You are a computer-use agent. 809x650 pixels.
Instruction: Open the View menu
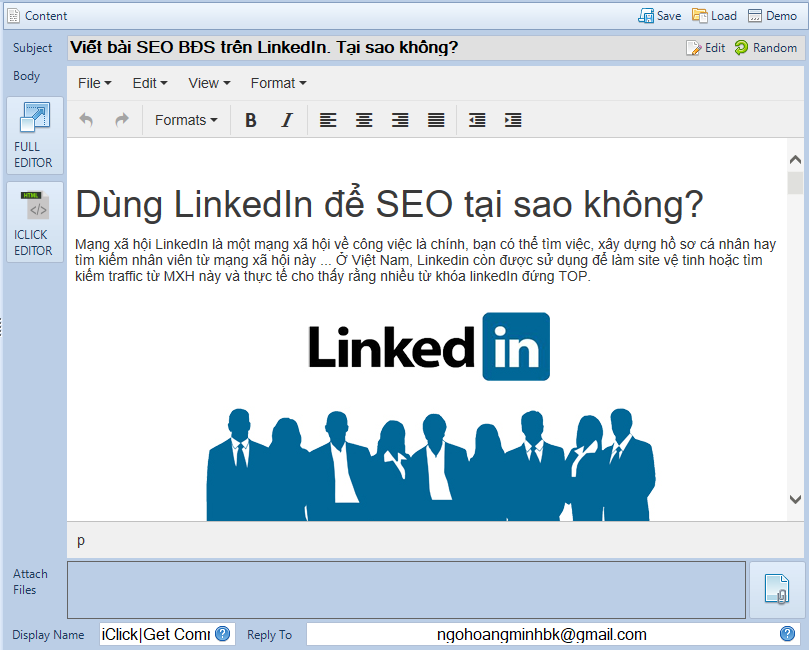coord(209,83)
